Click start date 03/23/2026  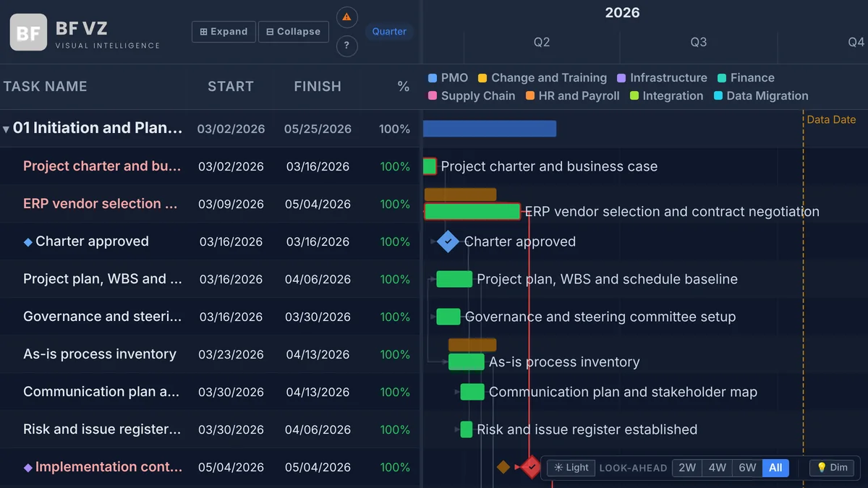[231, 355]
